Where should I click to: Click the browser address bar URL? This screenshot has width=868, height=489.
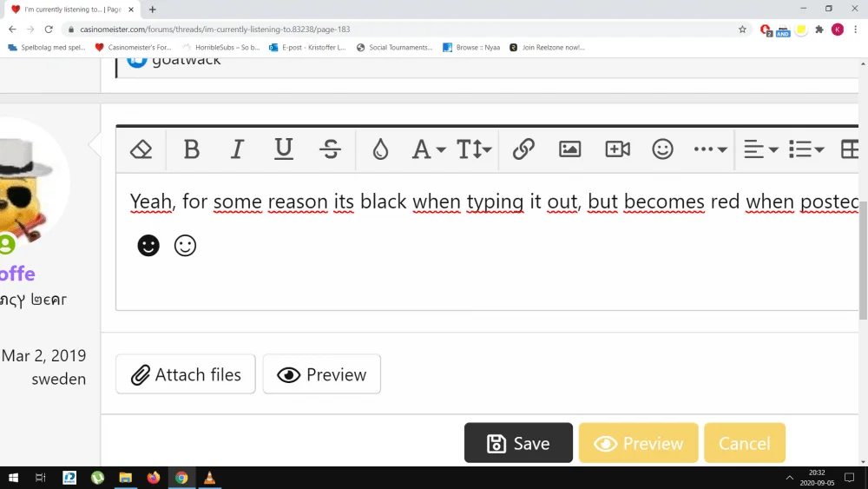tap(214, 30)
